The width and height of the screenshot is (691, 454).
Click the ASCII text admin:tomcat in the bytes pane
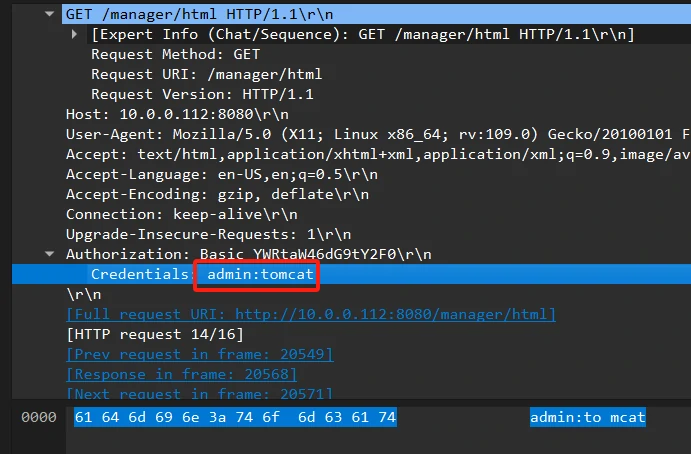tap(587, 417)
